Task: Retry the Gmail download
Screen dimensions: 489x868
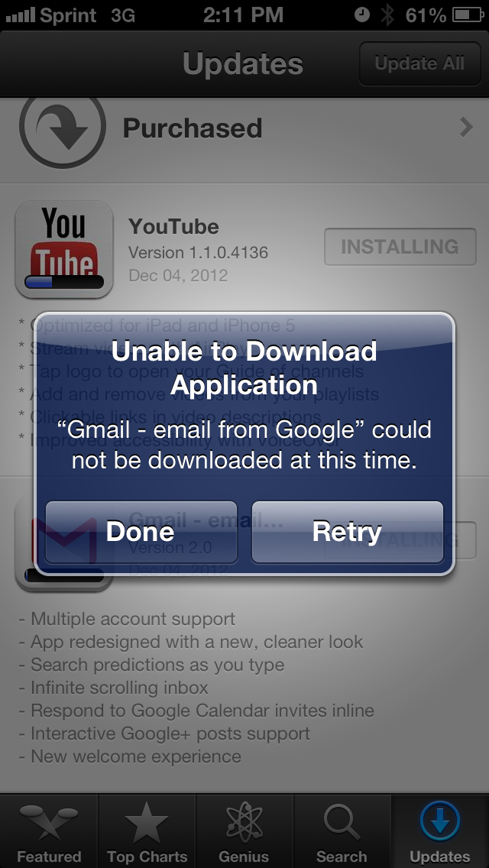Action: 347,532
